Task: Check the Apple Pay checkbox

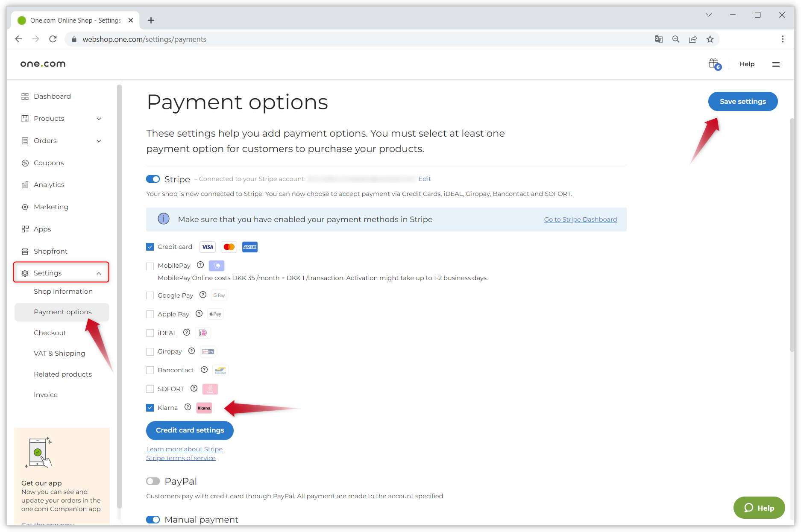Action: pyautogui.click(x=150, y=314)
